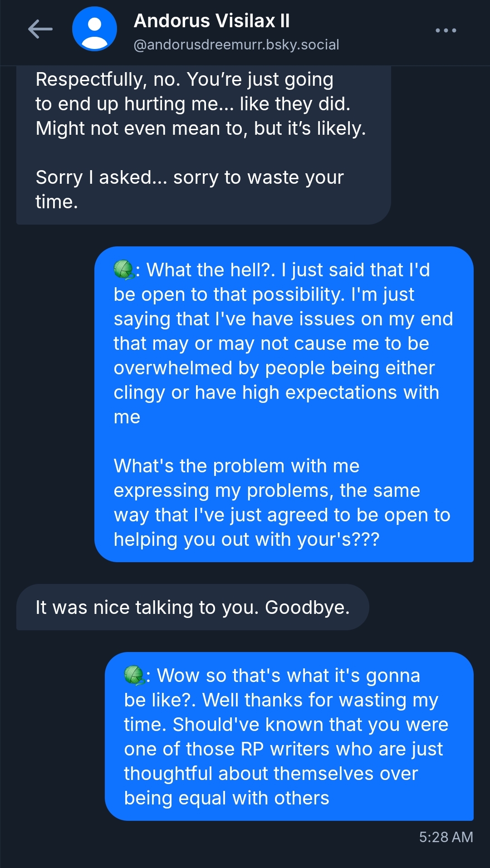Tap the 5:28 AM message timestamp

coord(446,837)
